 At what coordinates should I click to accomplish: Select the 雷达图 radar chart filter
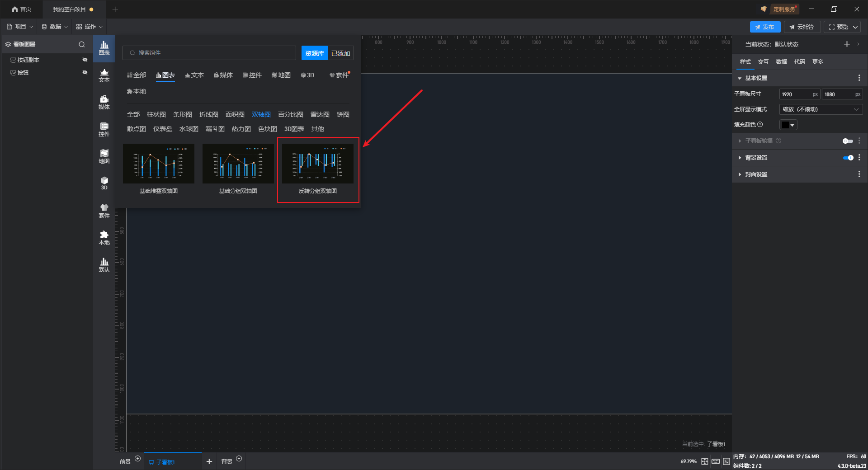tap(320, 115)
